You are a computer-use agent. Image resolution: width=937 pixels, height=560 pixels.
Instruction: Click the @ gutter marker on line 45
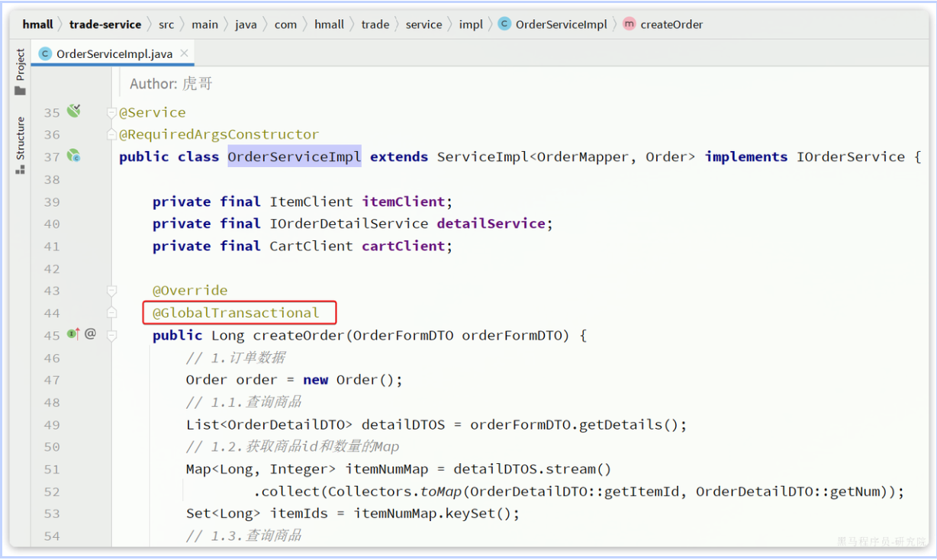tap(90, 333)
